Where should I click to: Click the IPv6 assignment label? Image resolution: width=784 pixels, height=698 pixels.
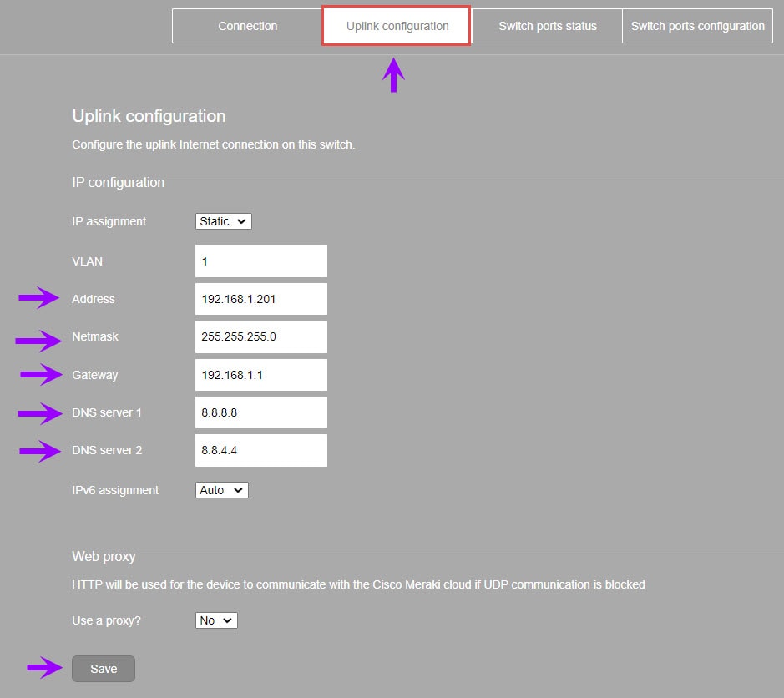pos(115,490)
